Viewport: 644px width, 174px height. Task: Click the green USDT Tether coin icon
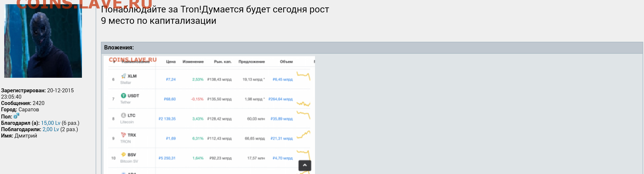click(x=123, y=95)
